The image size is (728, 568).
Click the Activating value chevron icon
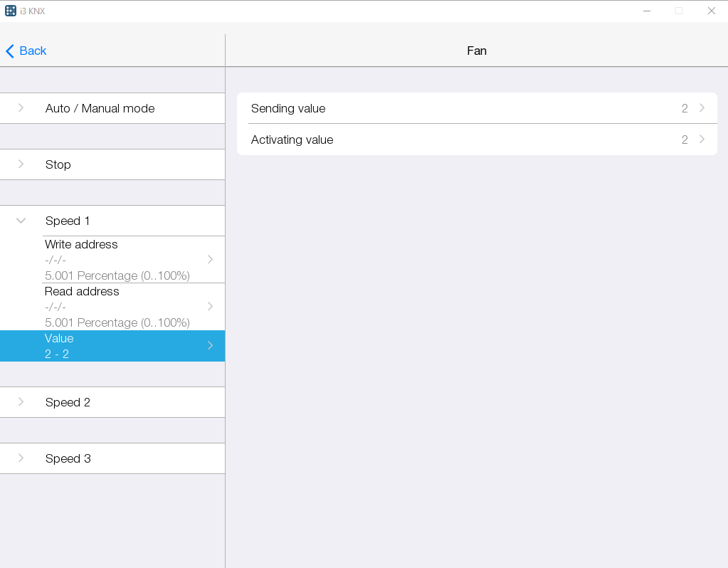702,140
